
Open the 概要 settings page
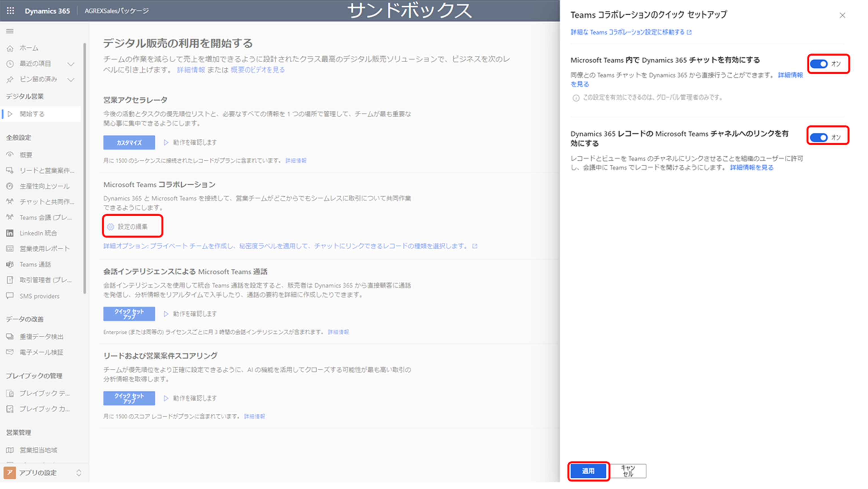click(x=40, y=155)
